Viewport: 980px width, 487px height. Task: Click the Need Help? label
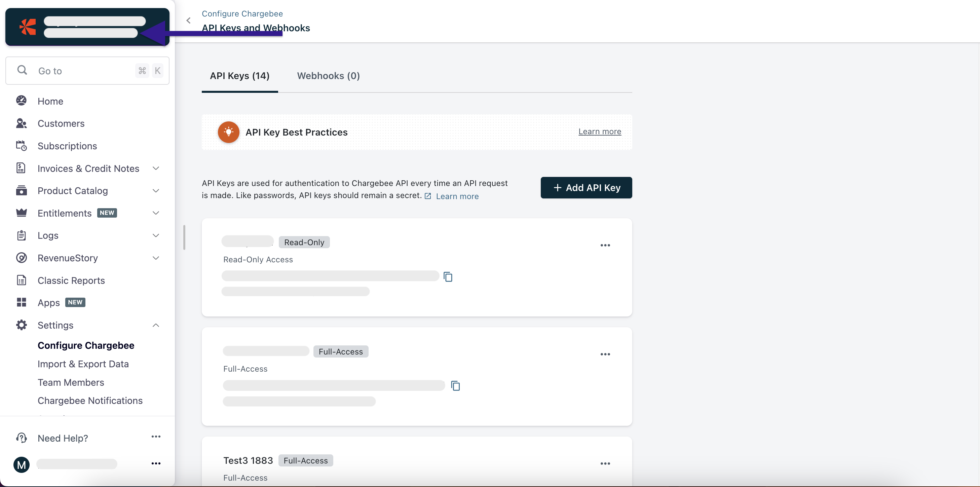(x=63, y=438)
